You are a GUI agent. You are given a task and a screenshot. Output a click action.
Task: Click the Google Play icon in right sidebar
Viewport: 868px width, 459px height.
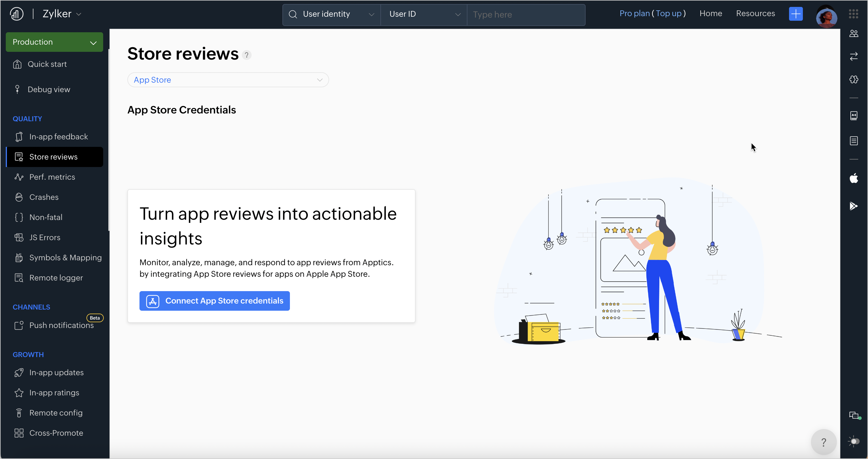854,206
